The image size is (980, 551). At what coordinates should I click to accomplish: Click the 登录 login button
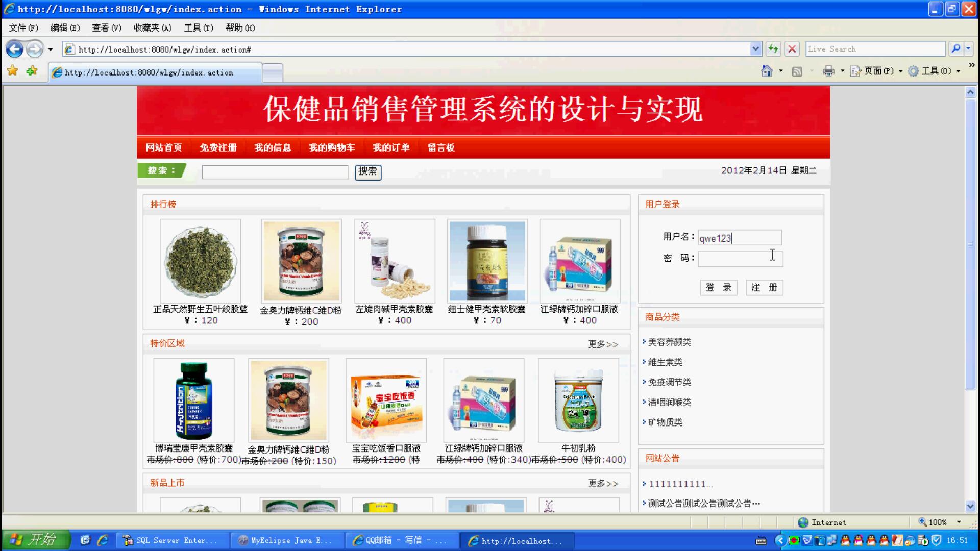coord(718,288)
